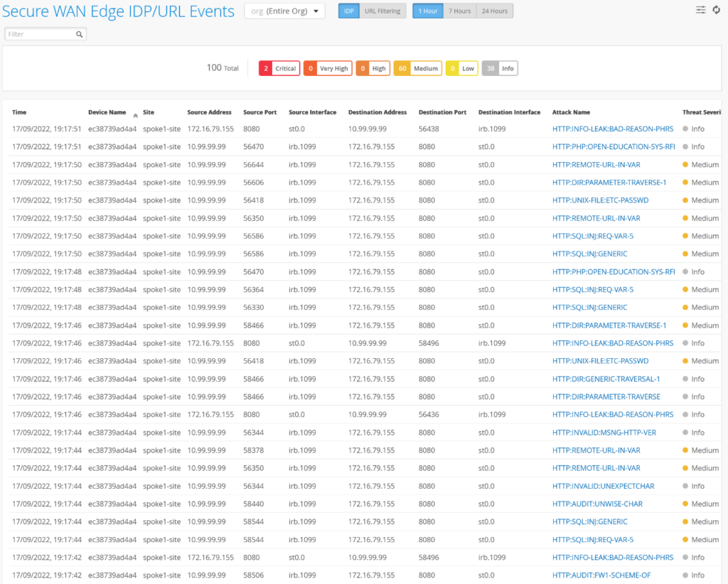
Task: Toggle Device Name sort arrow
Action: (136, 116)
